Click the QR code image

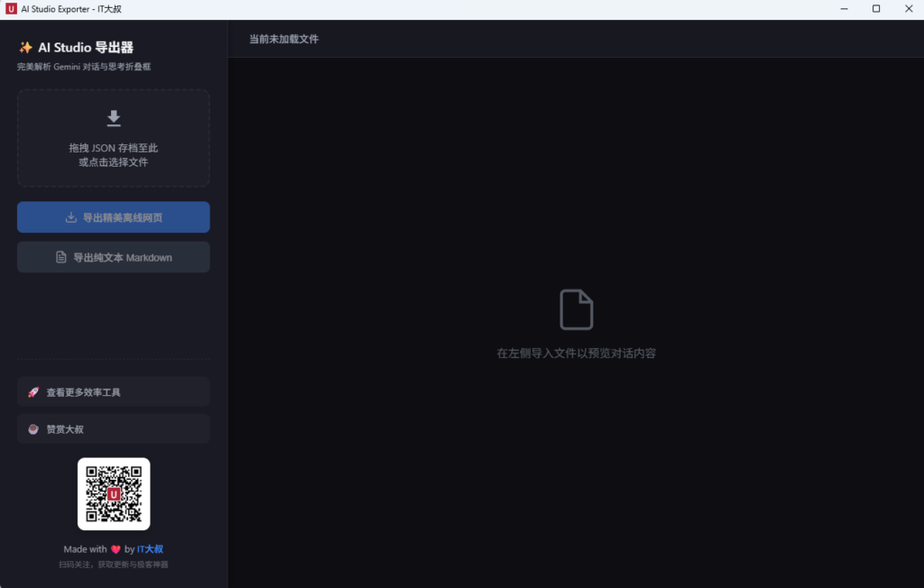click(x=114, y=494)
